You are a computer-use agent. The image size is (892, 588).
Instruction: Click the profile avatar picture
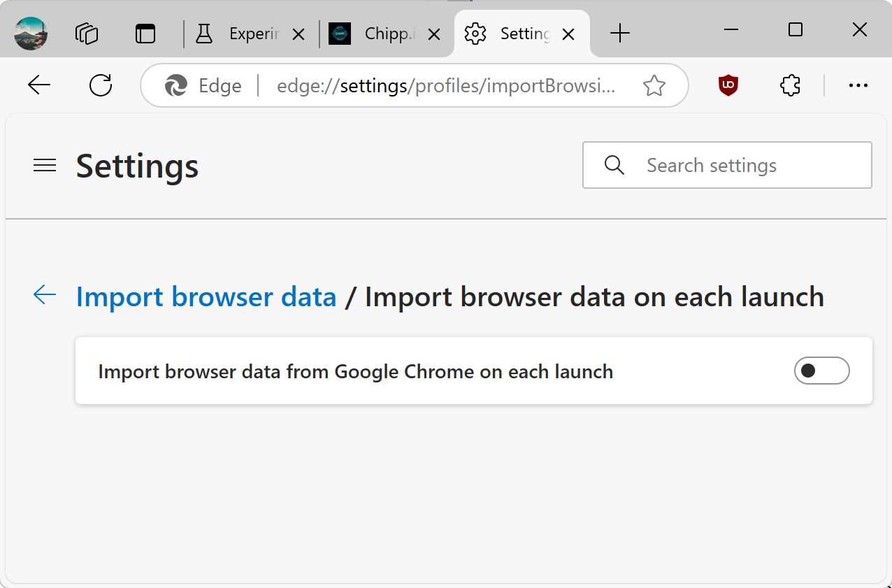(30, 33)
